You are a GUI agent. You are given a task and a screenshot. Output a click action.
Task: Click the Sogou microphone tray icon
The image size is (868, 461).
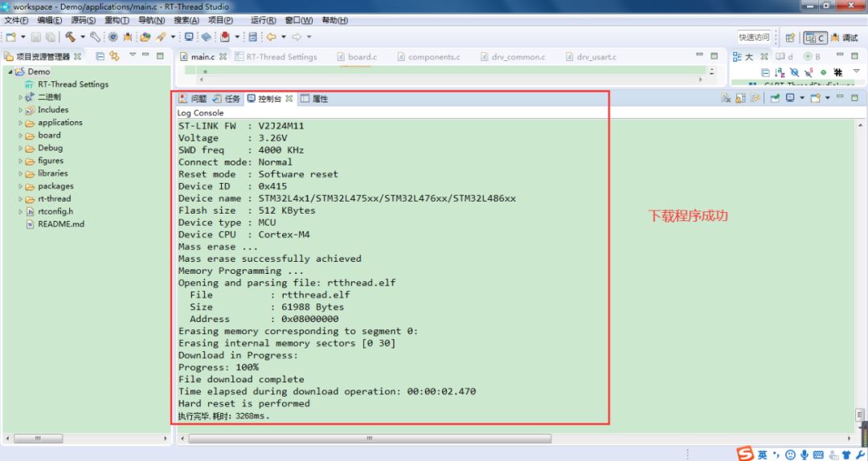click(x=804, y=455)
